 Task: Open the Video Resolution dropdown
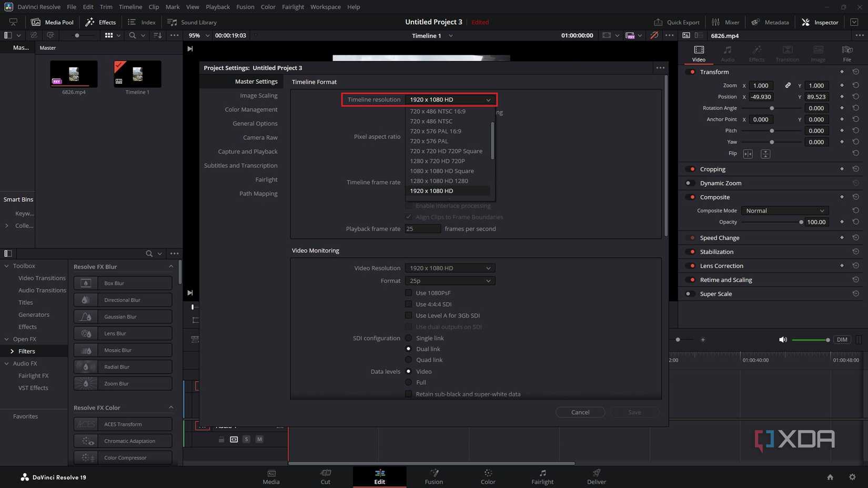449,268
